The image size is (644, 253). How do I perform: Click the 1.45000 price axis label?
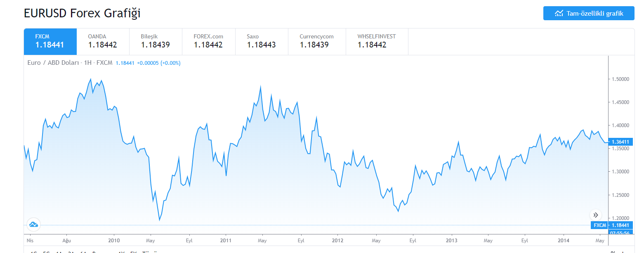point(620,102)
